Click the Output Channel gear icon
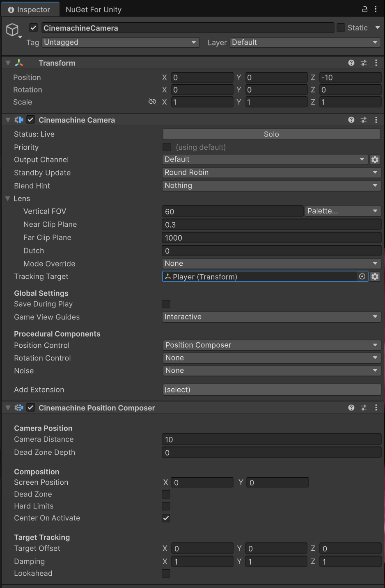Screen dimensions: 385x588 375,160
